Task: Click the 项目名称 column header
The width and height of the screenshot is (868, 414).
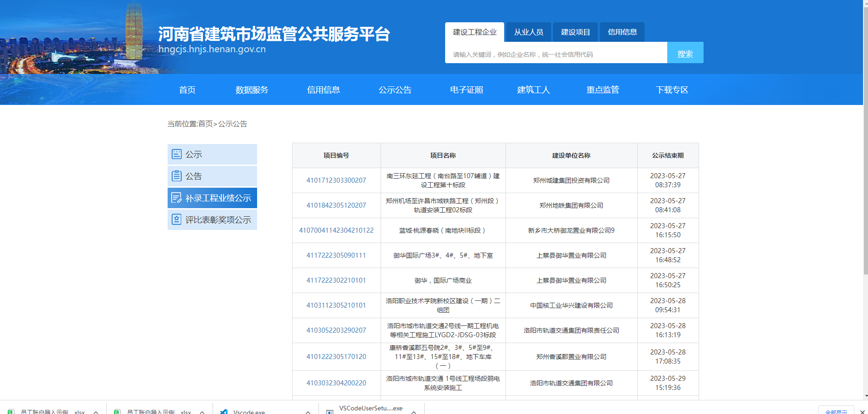Action: 443,155
